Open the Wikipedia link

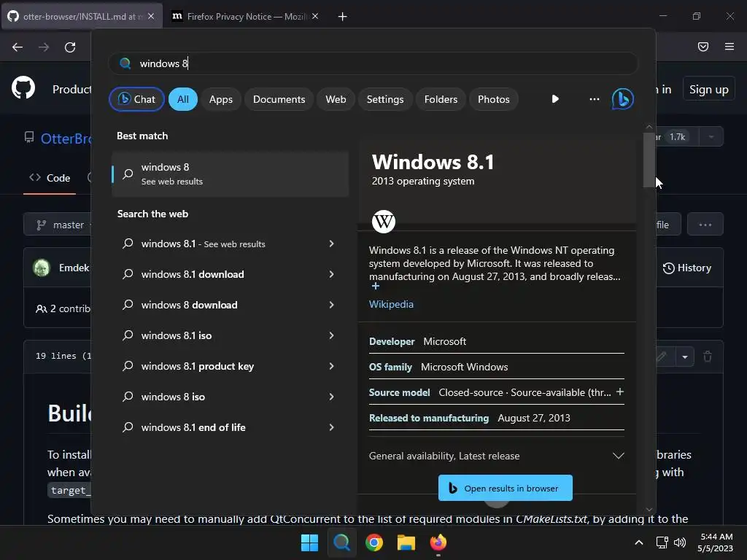pos(391,304)
